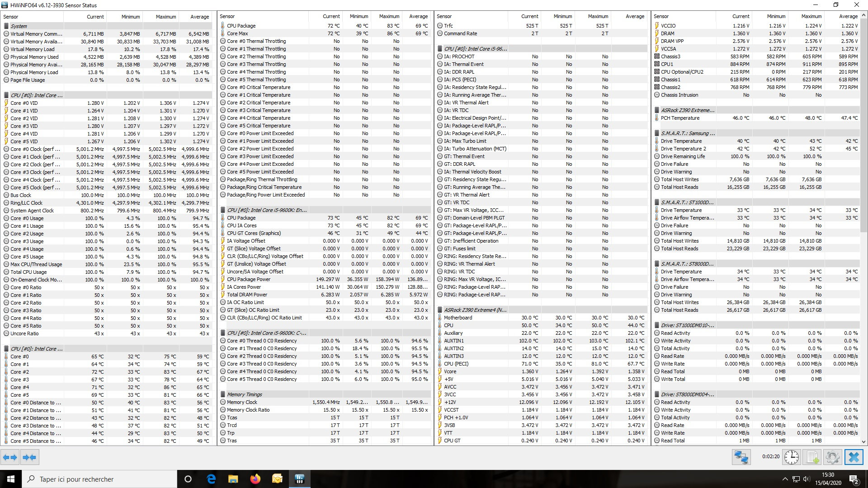Select the CPU Package Power row

click(249, 279)
